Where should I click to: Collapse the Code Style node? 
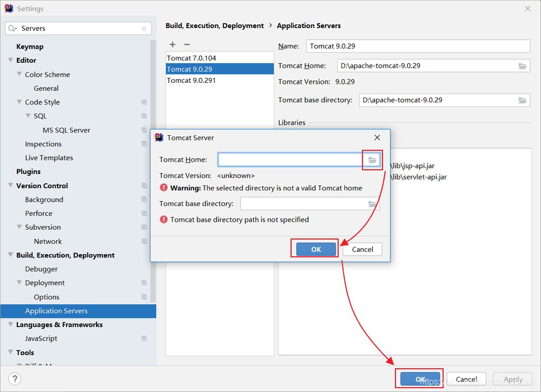[20, 102]
